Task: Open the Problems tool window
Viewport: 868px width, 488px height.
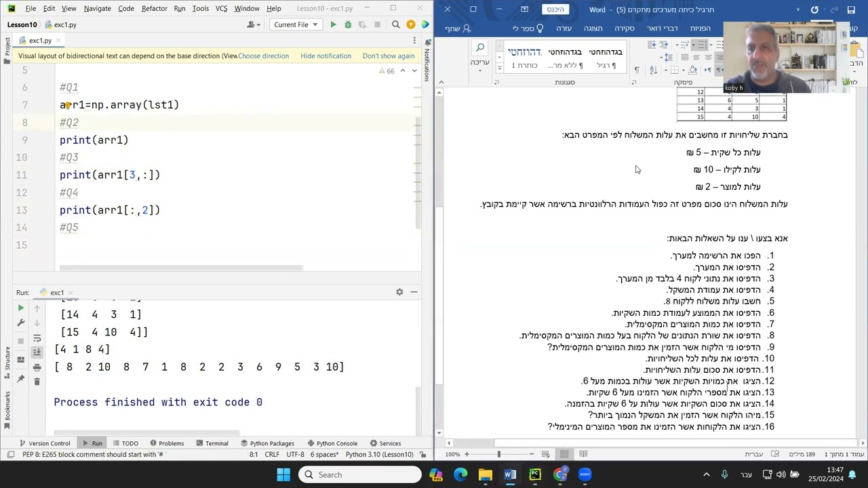Action: (x=166, y=443)
